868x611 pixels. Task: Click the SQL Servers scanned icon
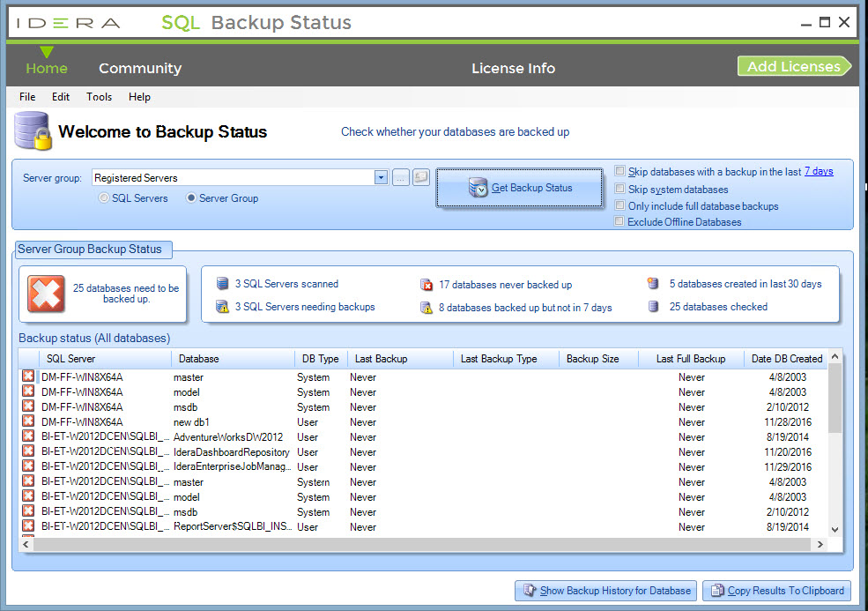click(x=222, y=284)
